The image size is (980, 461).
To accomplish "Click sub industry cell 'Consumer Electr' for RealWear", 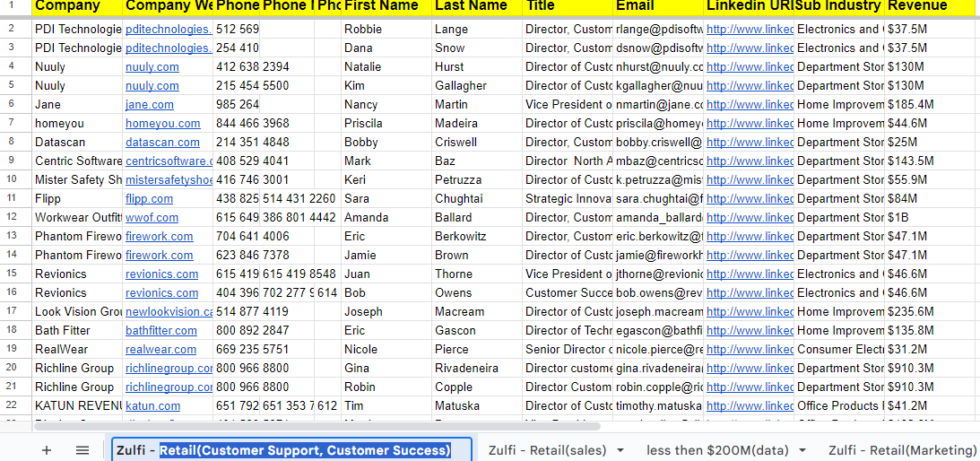I will tap(839, 349).
